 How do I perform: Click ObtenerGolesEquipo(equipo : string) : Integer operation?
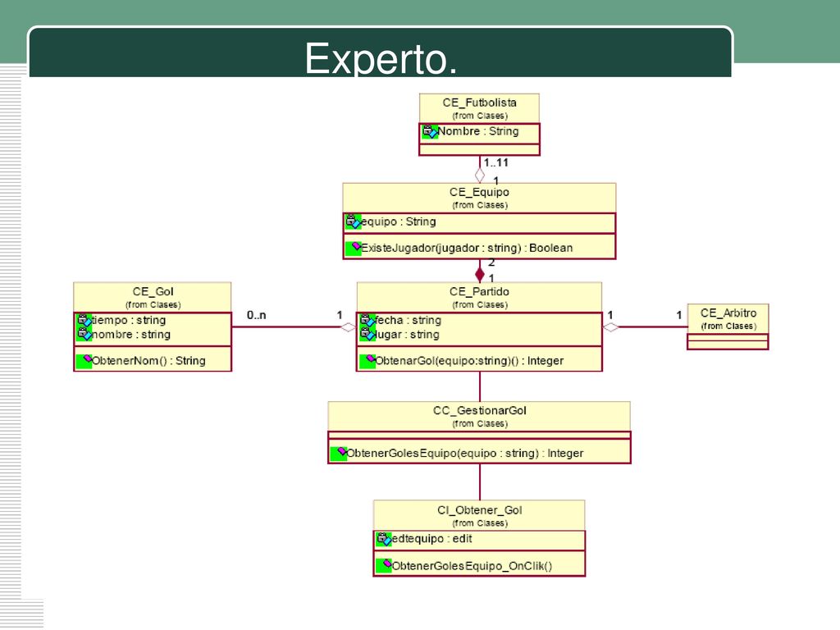pyautogui.click(x=465, y=453)
